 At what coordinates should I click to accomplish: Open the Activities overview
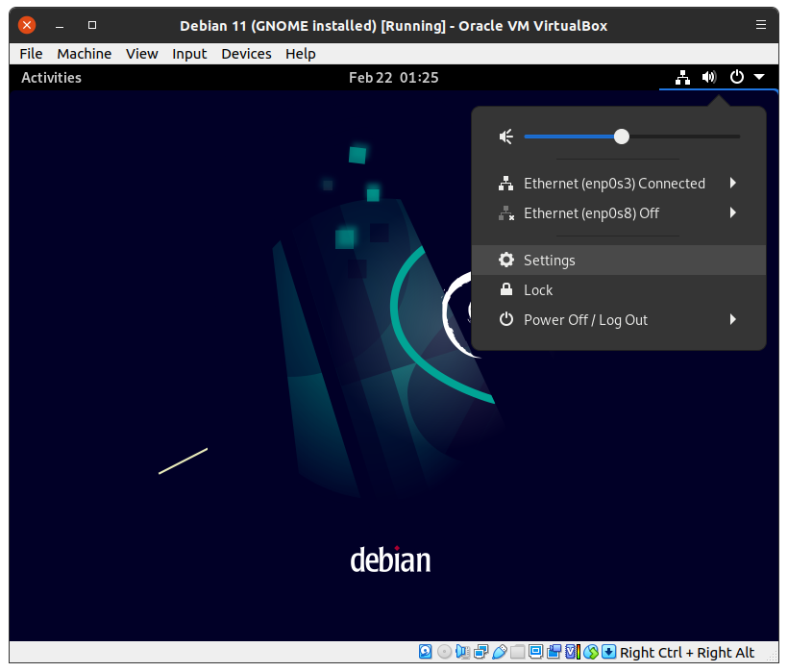coord(51,77)
